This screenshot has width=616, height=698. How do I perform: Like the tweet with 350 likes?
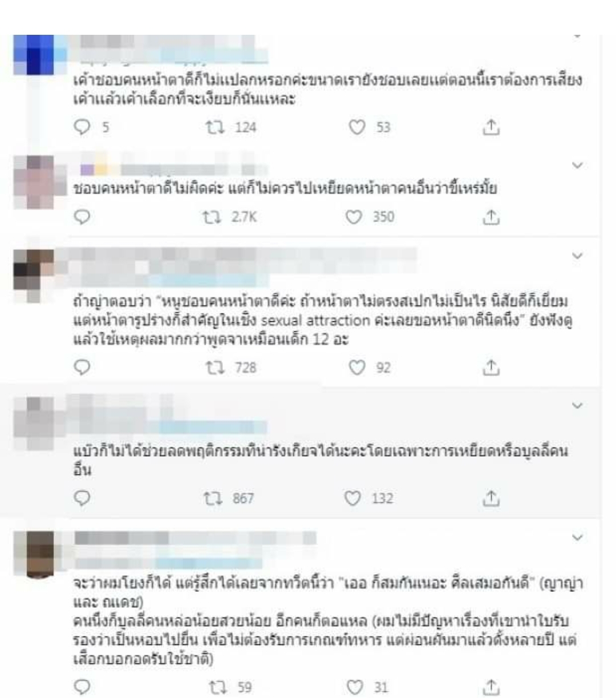354,217
